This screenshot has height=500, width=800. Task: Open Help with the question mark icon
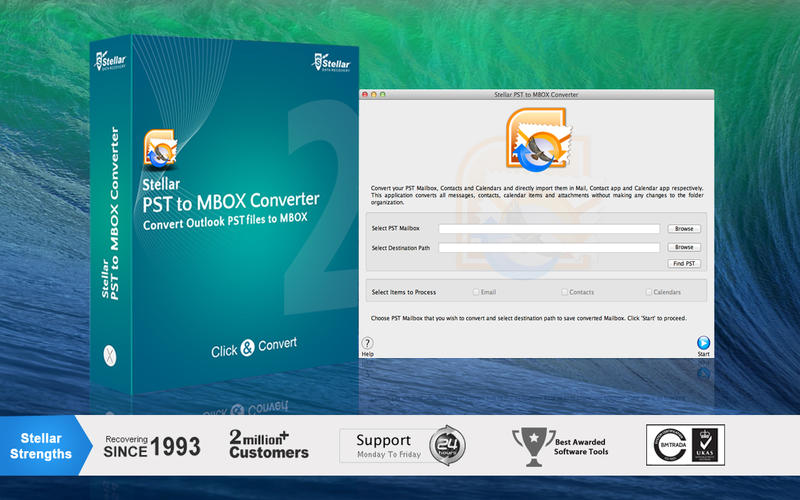click(x=367, y=343)
